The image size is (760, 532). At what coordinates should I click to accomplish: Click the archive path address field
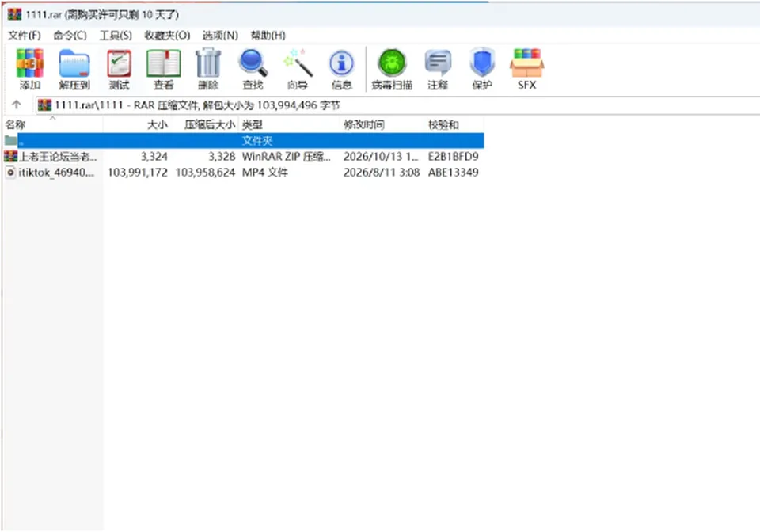click(x=397, y=105)
